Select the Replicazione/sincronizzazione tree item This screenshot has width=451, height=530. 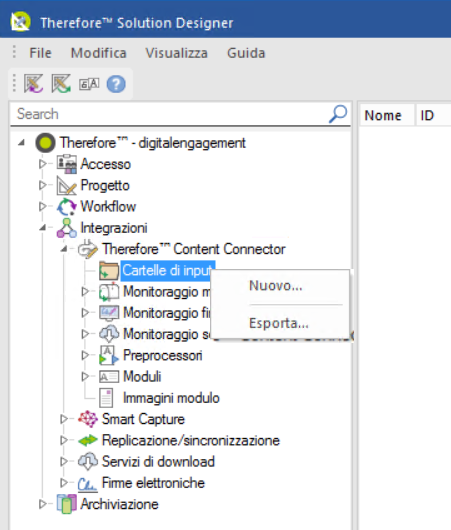coord(191,440)
